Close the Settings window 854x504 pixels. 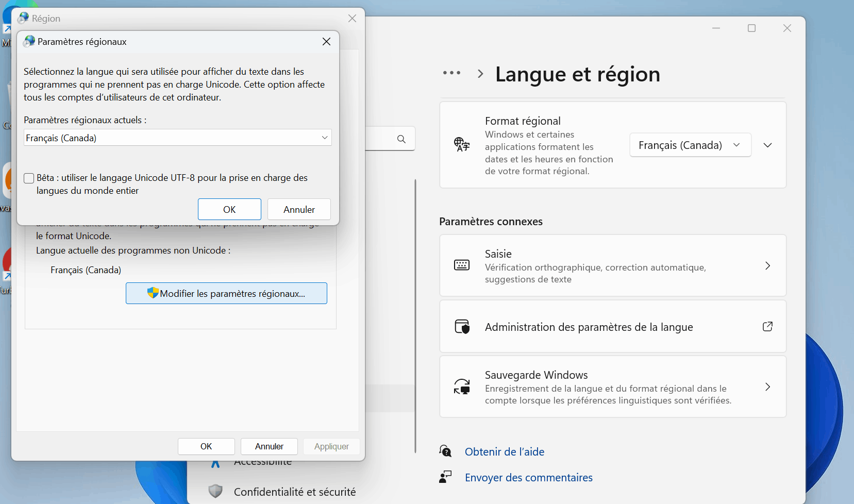coord(787,28)
